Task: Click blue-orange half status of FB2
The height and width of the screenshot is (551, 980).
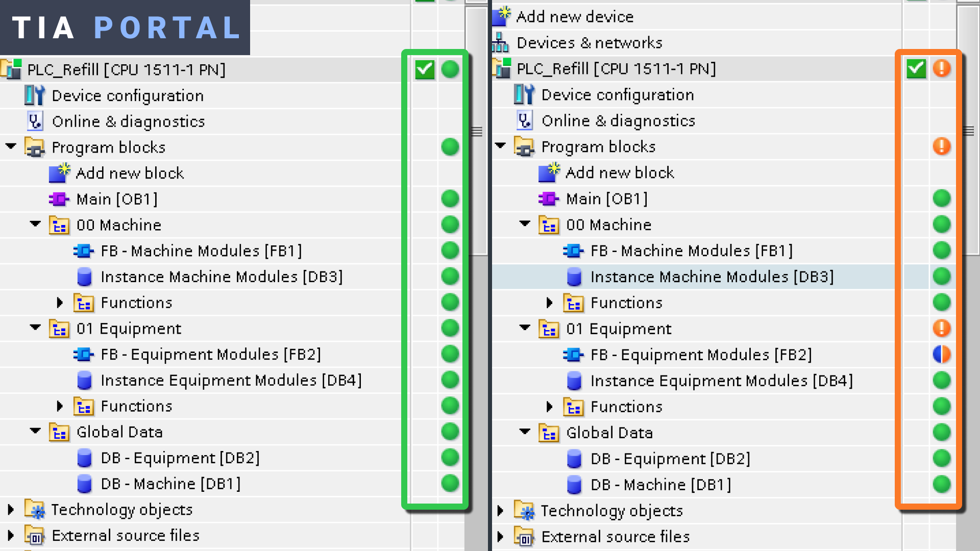Action: coord(942,354)
